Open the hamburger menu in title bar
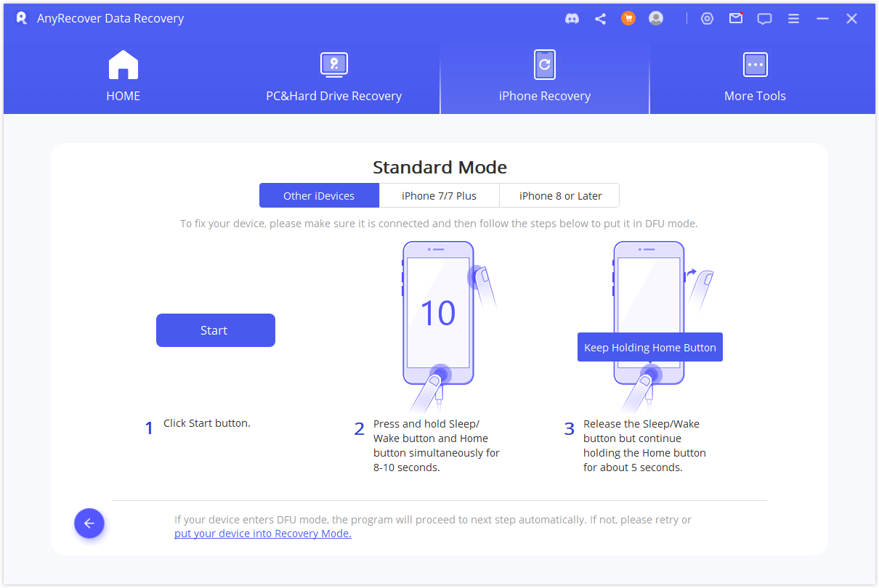This screenshot has height=588, width=879. click(793, 19)
